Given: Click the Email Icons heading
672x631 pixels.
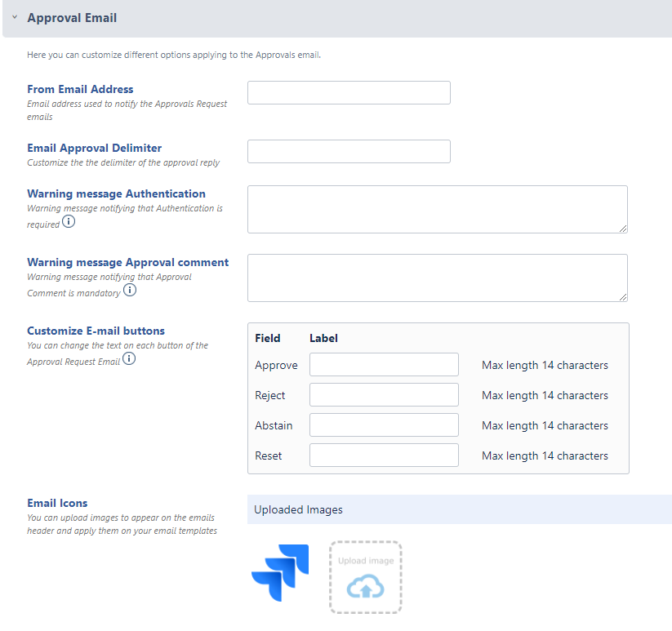Looking at the screenshot, I should 57,503.
